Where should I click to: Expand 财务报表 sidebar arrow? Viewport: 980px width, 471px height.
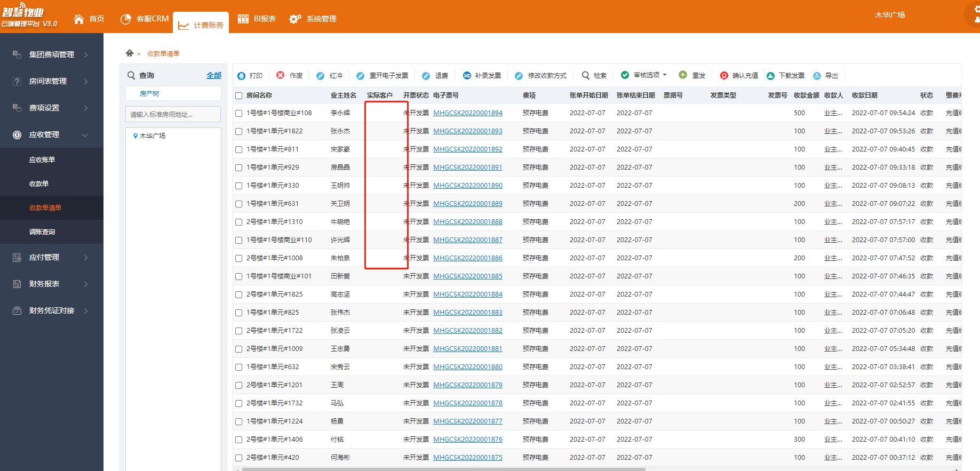click(85, 284)
